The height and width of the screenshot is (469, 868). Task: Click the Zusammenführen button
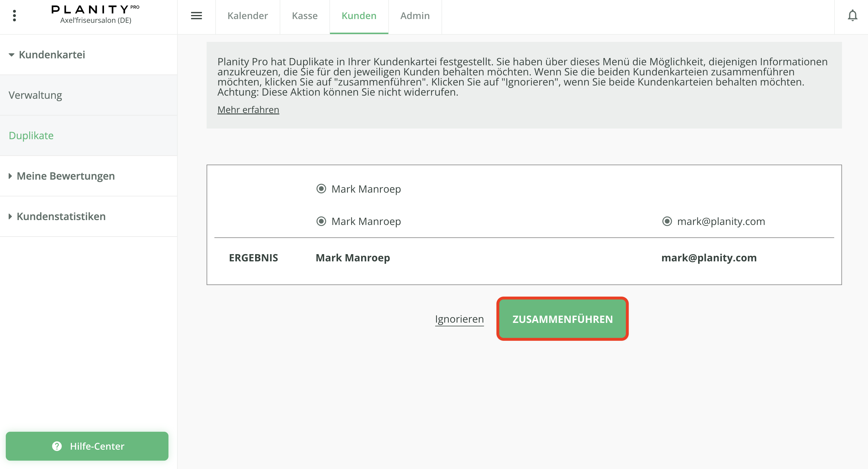click(x=562, y=319)
